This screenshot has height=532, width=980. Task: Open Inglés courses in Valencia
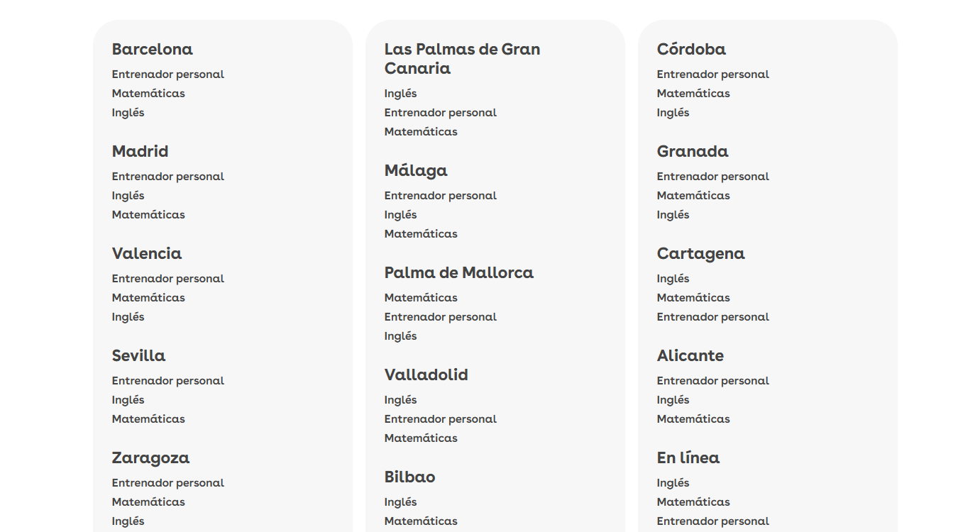point(128,316)
